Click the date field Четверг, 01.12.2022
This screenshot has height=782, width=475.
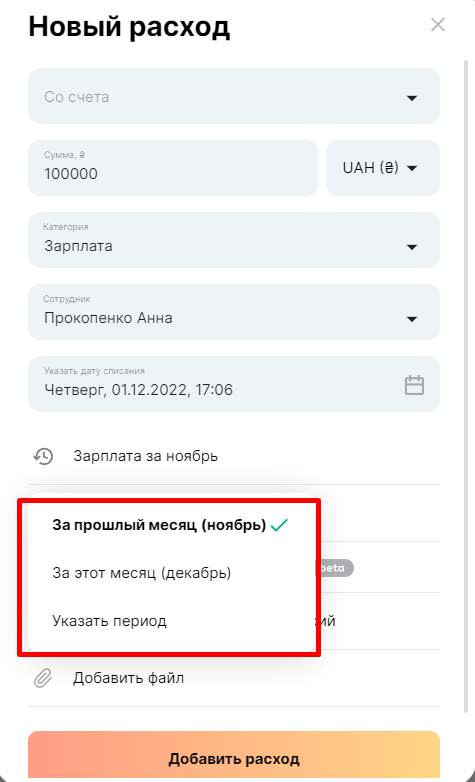pos(234,384)
